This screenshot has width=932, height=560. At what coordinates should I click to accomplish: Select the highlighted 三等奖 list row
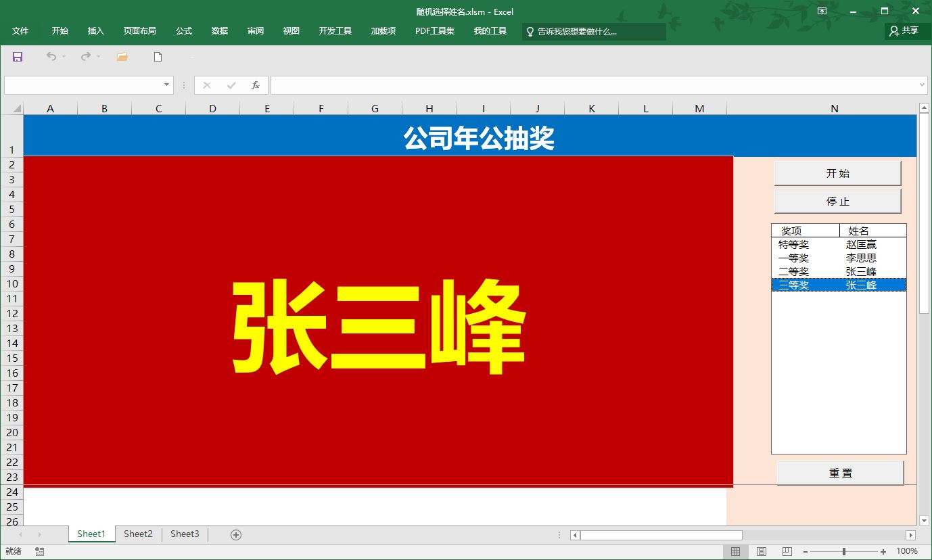click(839, 285)
